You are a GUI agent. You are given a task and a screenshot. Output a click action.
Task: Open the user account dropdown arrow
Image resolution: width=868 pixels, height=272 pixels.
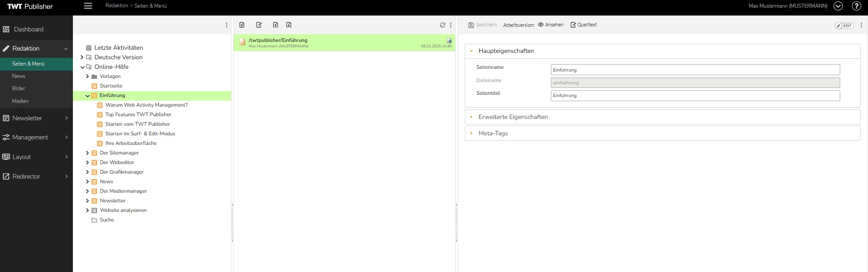click(x=838, y=6)
